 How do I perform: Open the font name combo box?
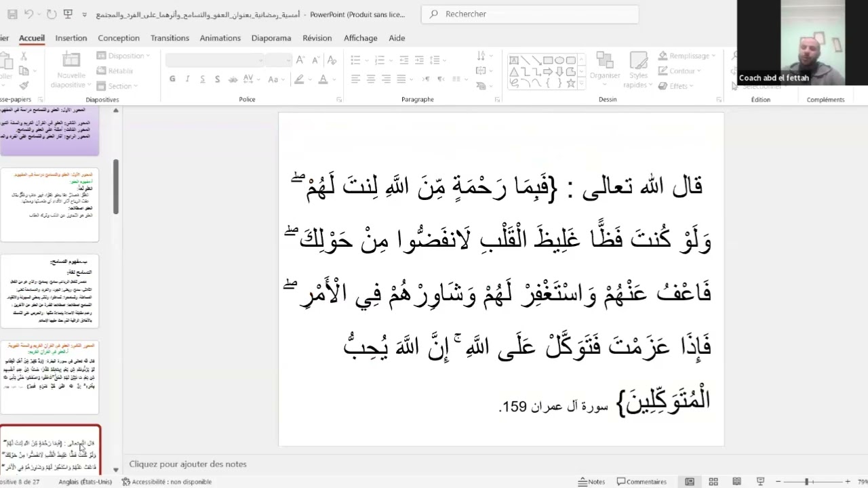click(215, 60)
